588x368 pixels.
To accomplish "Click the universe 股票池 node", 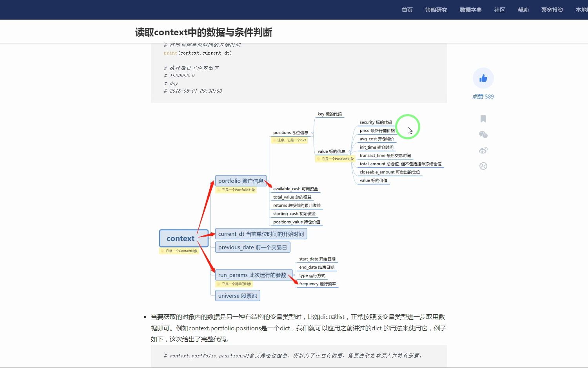I will 238,296.
